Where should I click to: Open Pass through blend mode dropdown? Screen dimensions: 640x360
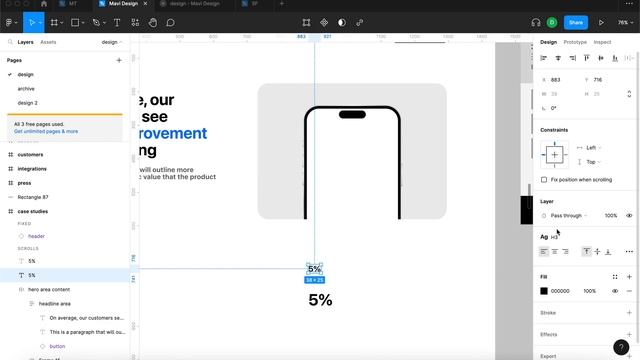point(569,216)
